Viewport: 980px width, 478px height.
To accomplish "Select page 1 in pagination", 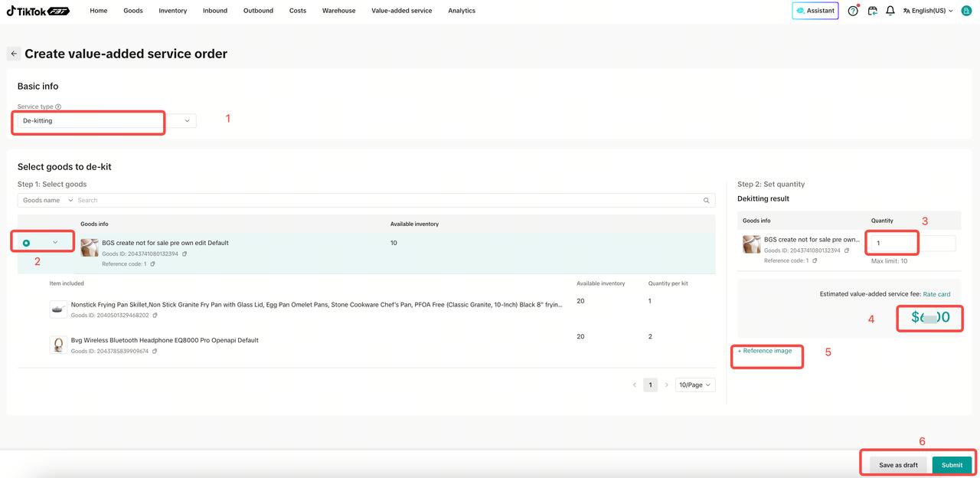I will point(650,385).
